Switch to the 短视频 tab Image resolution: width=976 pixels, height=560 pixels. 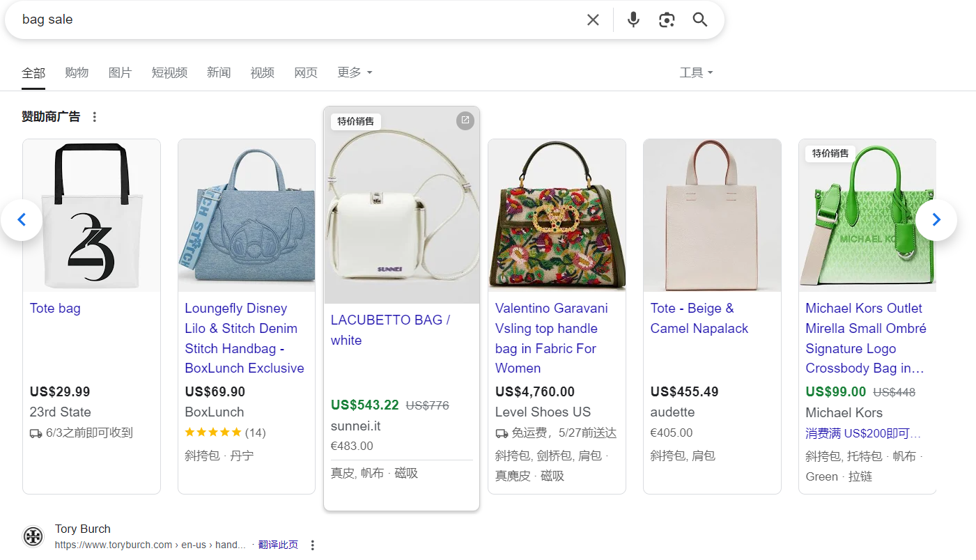[x=169, y=72]
